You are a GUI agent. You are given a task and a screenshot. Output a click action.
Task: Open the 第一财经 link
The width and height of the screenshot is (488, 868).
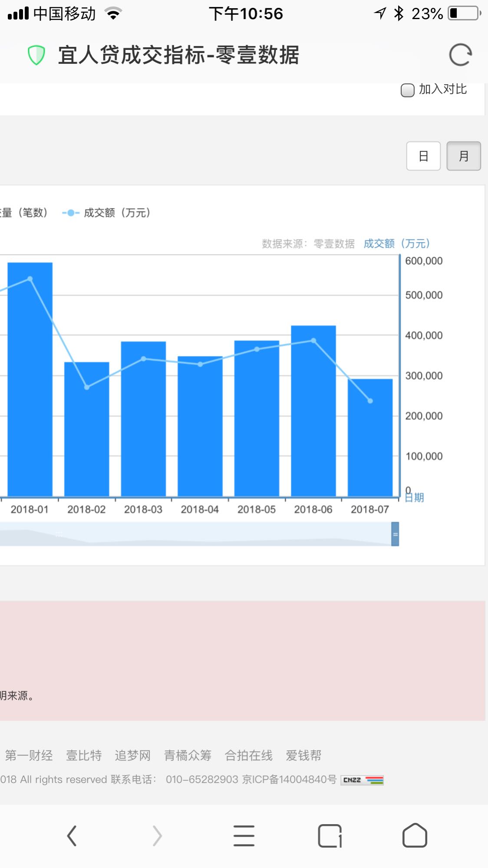[x=29, y=756]
